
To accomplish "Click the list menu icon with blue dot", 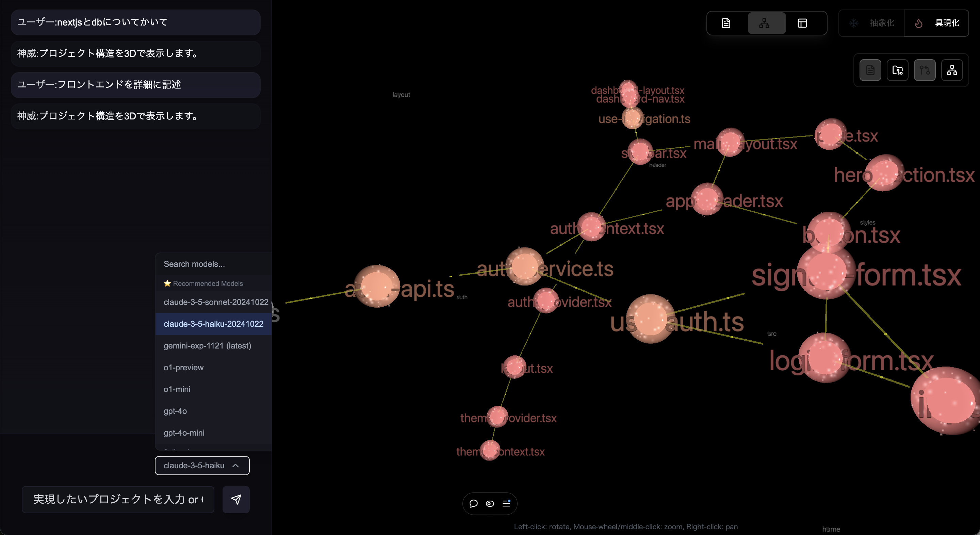I will 506,503.
